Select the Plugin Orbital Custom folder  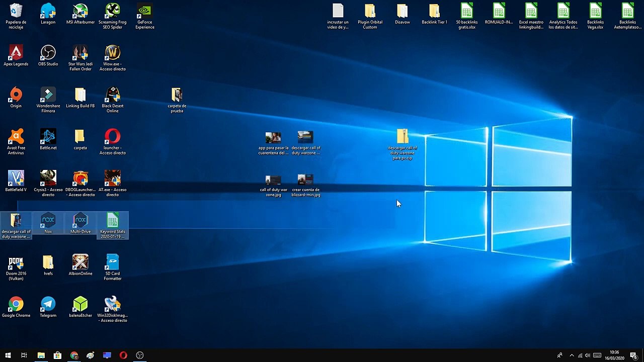coord(370,17)
